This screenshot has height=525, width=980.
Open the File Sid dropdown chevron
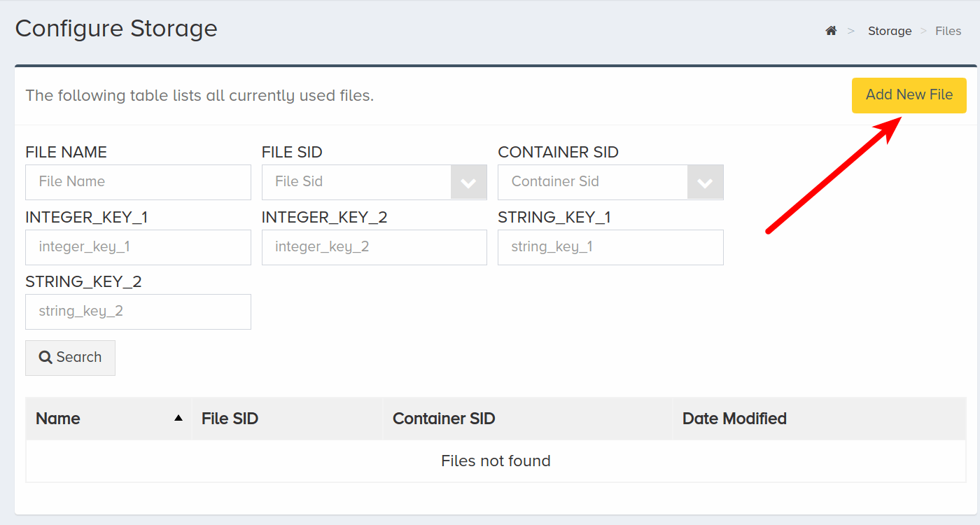click(x=468, y=183)
